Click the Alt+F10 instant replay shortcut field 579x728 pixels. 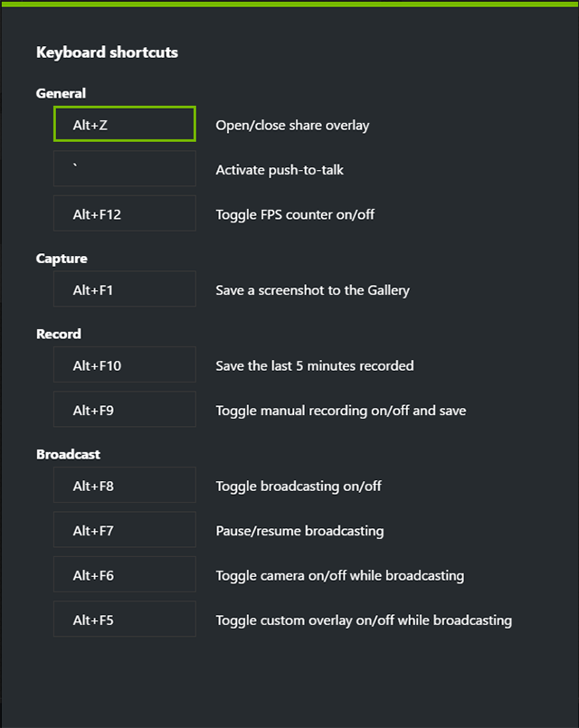pos(124,365)
